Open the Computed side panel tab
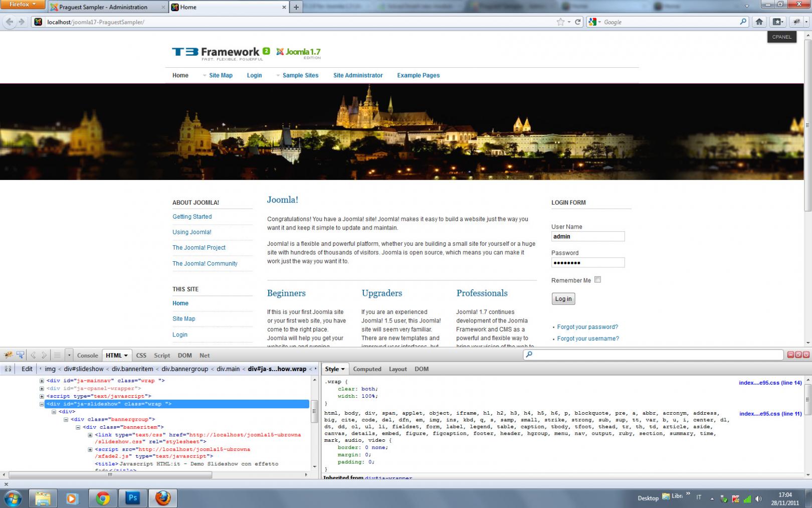This screenshot has height=508, width=812. pyautogui.click(x=367, y=369)
